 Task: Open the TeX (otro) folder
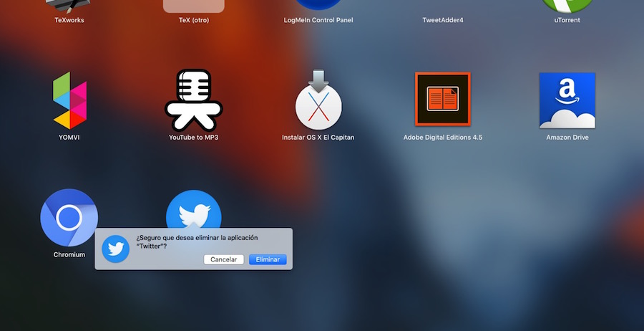[193, 6]
